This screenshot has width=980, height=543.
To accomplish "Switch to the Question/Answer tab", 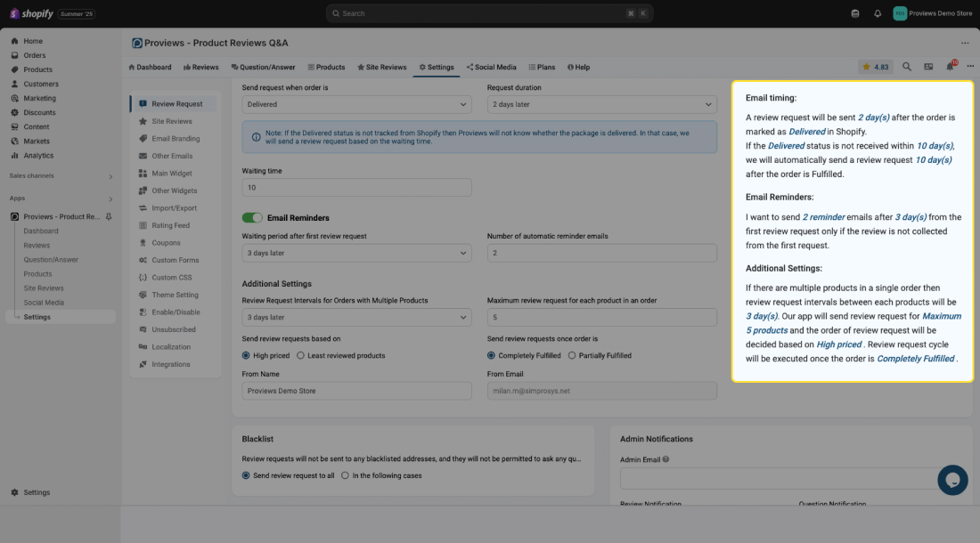I will [263, 68].
